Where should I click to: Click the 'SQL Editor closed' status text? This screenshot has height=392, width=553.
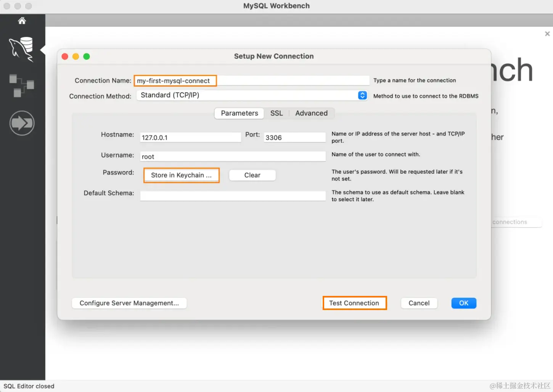(x=29, y=386)
